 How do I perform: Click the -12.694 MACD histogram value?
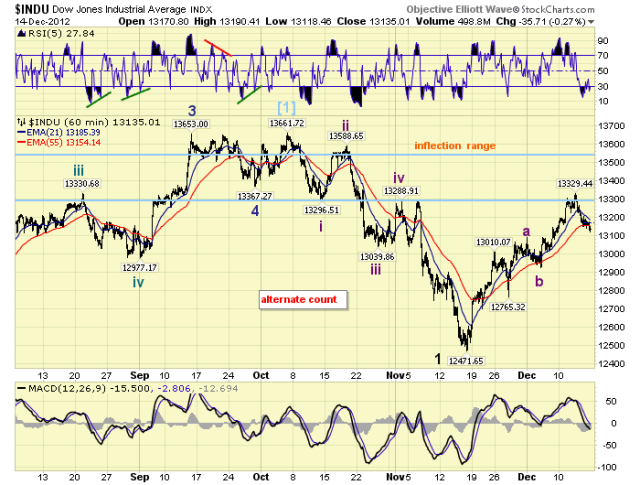click(x=218, y=388)
